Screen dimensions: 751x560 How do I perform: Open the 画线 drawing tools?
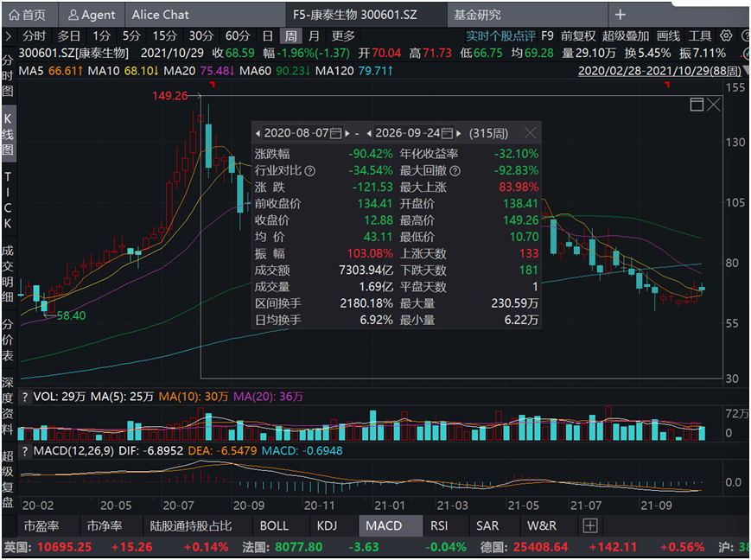click(x=668, y=36)
